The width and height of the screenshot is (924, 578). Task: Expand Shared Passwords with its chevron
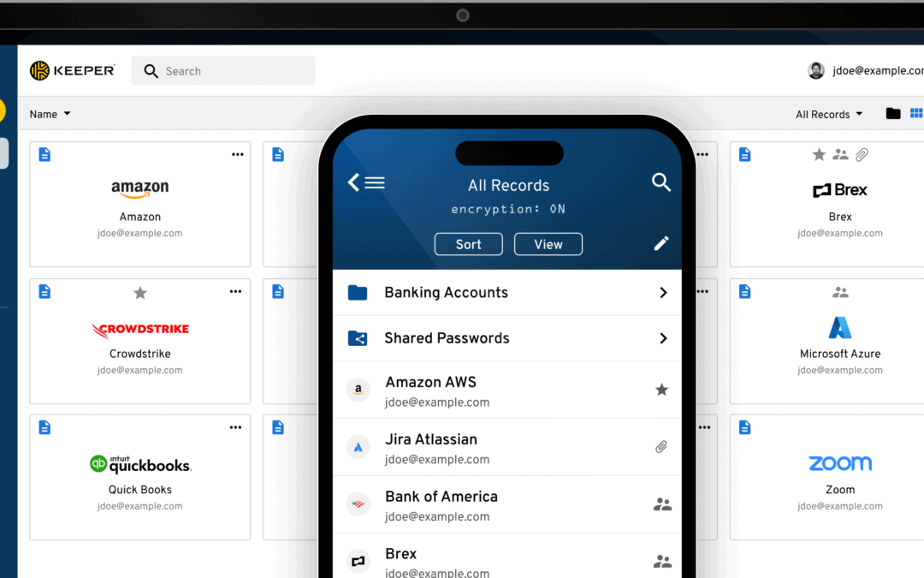pyautogui.click(x=664, y=338)
